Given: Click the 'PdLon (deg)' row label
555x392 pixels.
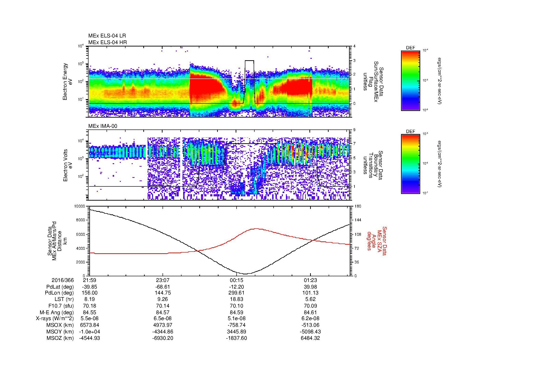Looking at the screenshot, I should (x=59, y=293).
